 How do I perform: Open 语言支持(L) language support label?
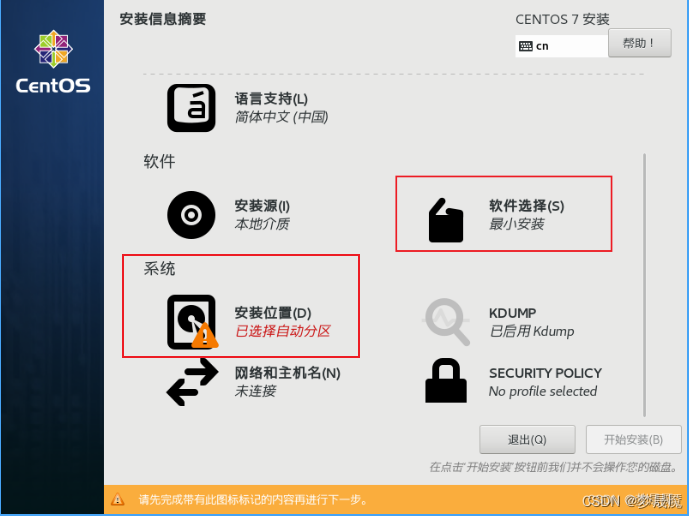(x=271, y=99)
